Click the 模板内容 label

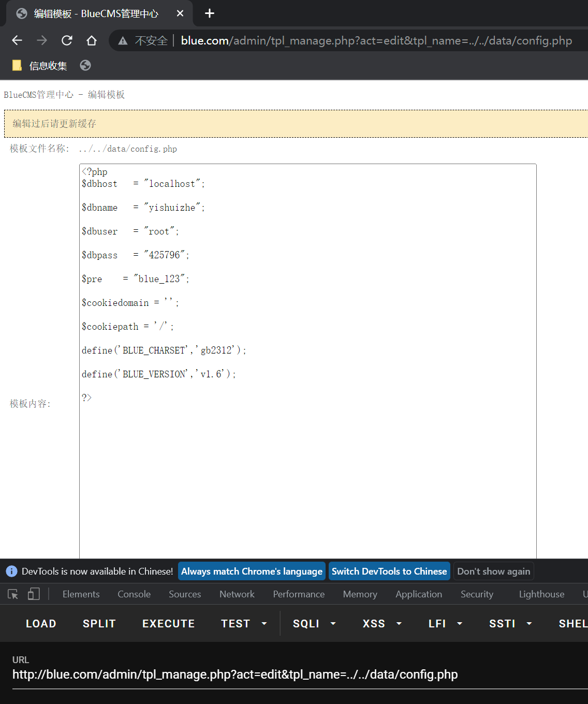coord(31,404)
